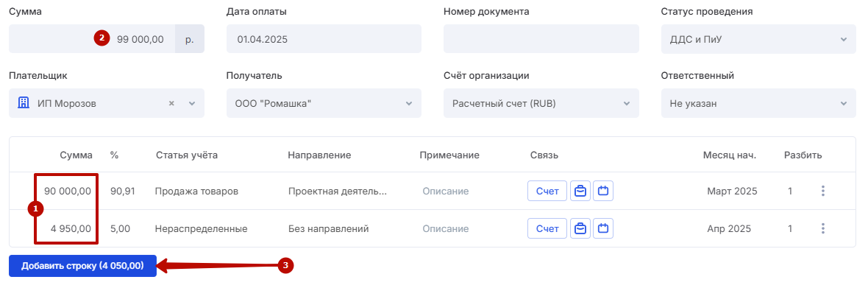
Task: Click the building icon beside ИП Морозов
Action: [x=24, y=103]
